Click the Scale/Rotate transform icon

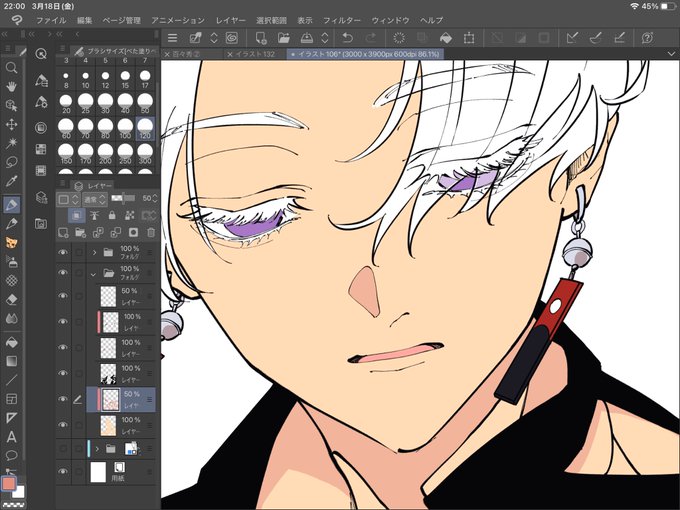click(x=469, y=38)
